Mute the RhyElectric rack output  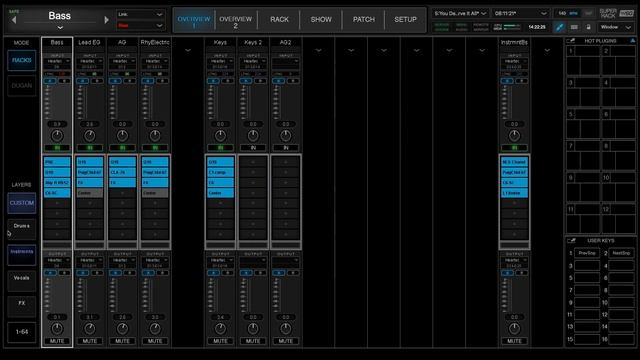[x=155, y=341]
